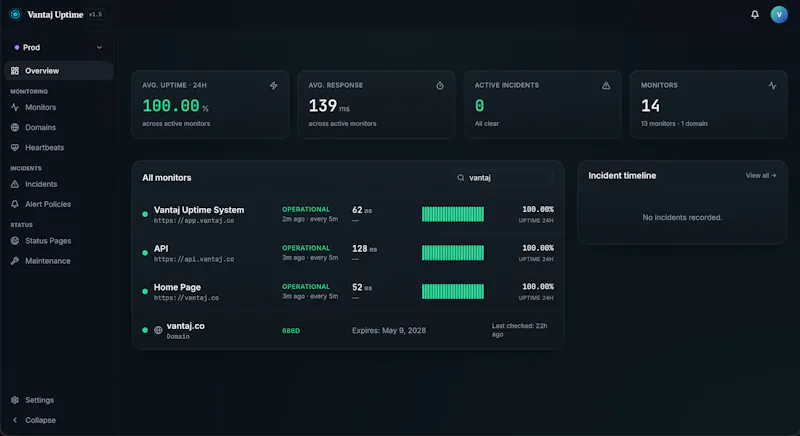The height and width of the screenshot is (436, 800).
Task: Click the https://api.vantaj.co URL text
Action: point(194,260)
